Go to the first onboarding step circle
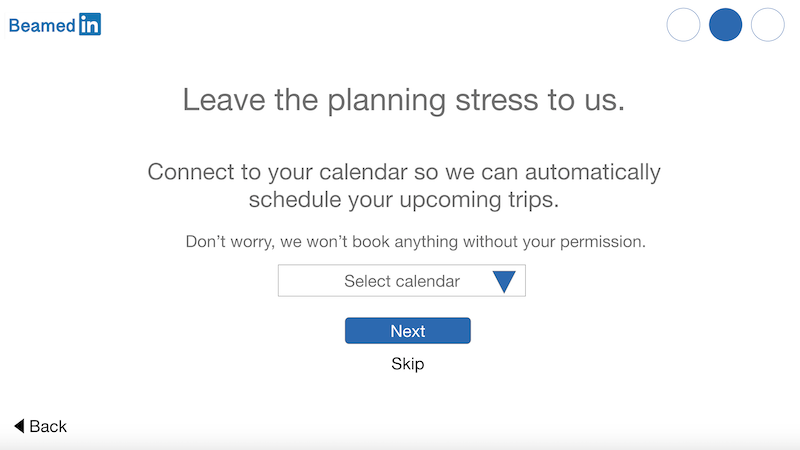 coord(683,24)
